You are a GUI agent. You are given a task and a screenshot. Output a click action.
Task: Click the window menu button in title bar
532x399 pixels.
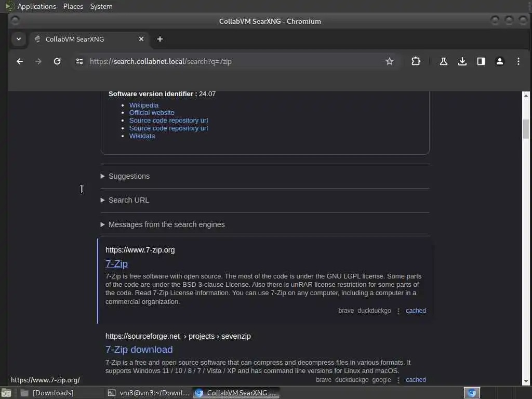point(15,21)
